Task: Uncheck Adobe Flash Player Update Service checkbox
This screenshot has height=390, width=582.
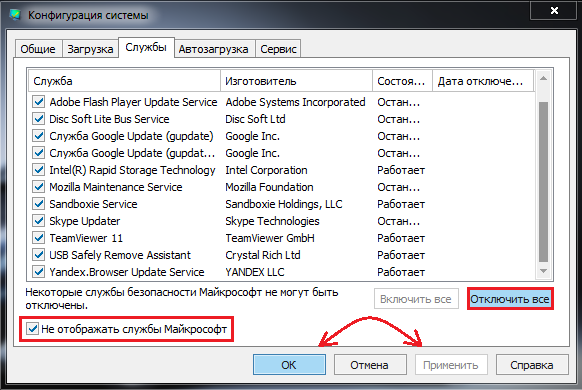Action: (x=38, y=102)
